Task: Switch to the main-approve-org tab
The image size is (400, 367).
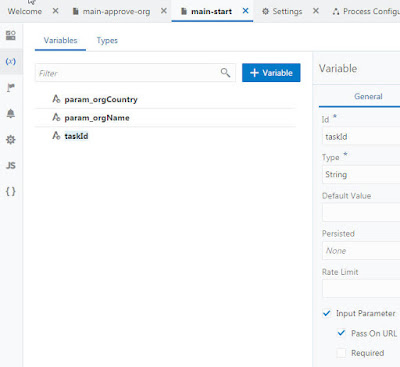Action: 116,11
